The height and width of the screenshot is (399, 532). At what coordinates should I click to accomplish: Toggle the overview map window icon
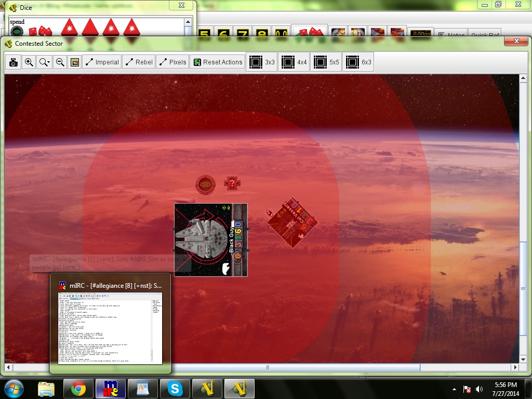click(75, 62)
